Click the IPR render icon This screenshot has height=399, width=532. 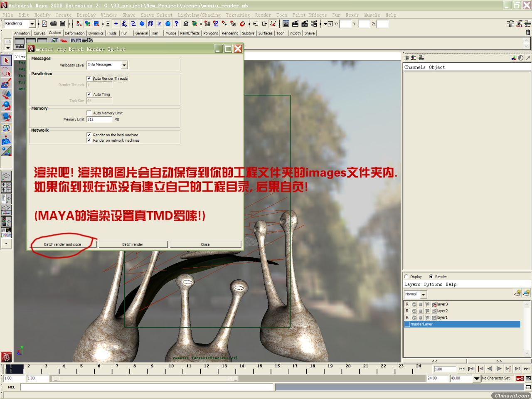coord(304,24)
